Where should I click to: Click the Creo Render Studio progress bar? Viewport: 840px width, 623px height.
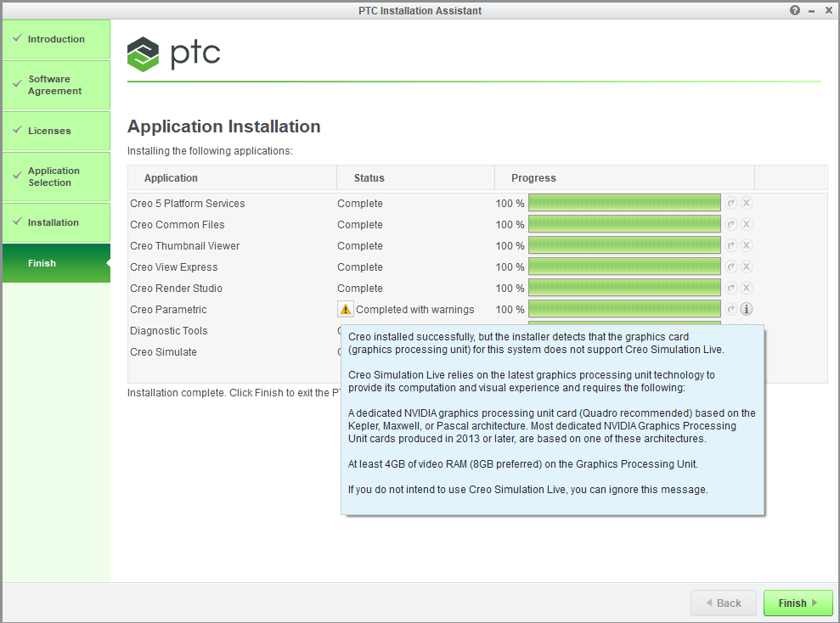click(x=624, y=288)
